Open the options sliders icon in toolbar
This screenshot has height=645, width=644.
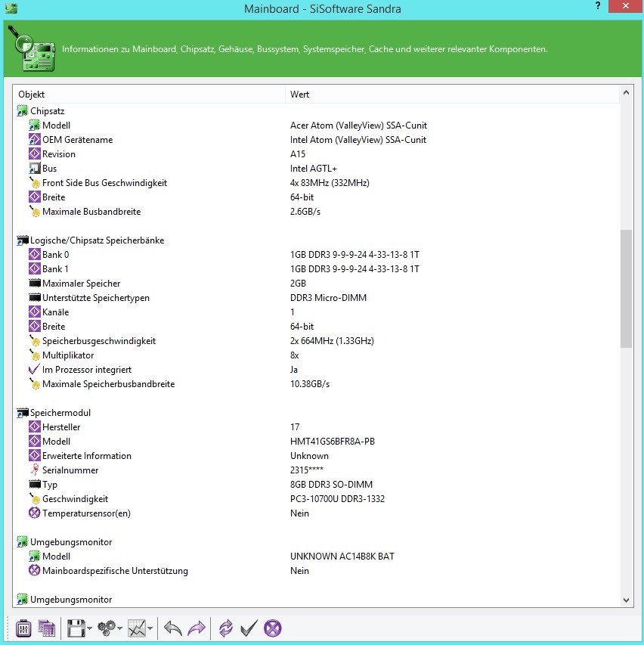(x=23, y=628)
